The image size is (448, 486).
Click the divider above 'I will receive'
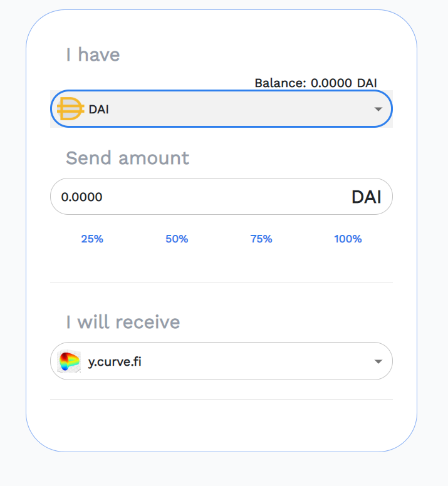pyautogui.click(x=221, y=282)
